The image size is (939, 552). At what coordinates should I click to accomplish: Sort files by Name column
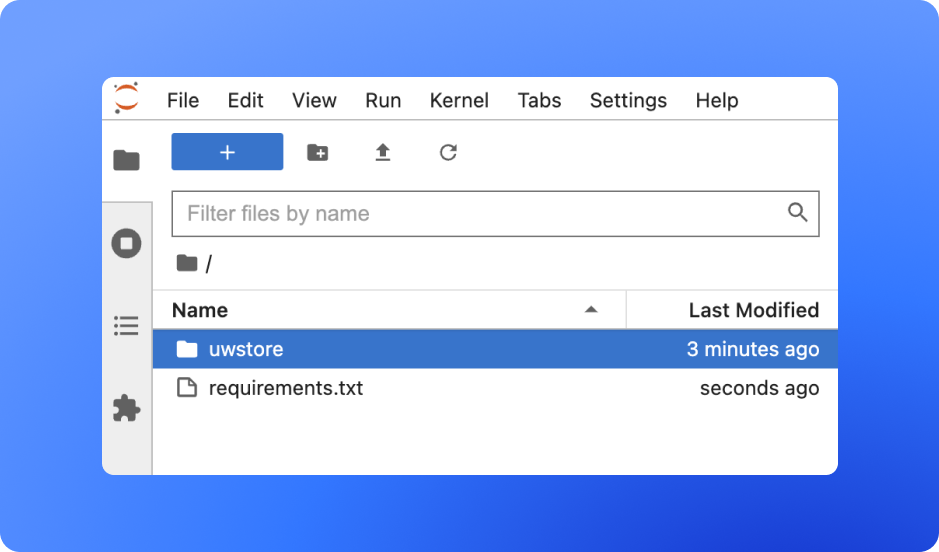pyautogui.click(x=389, y=310)
